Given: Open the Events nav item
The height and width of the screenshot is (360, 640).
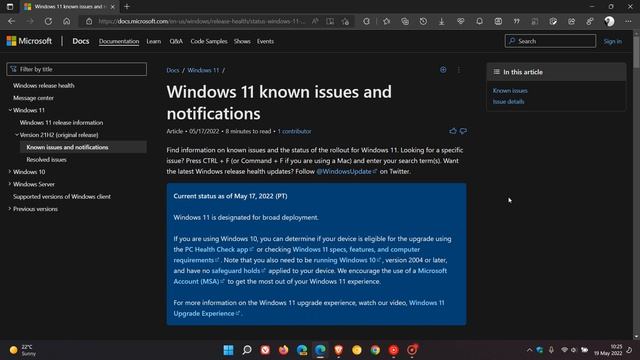Looking at the screenshot, I should coord(265,41).
